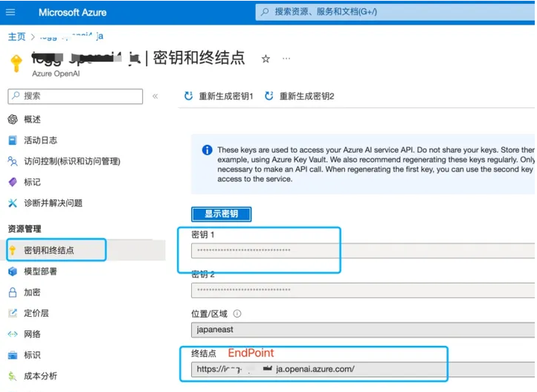Screen dimensions: 537x392
Task: Open 加密 in sidebar
Action: [x=32, y=292]
